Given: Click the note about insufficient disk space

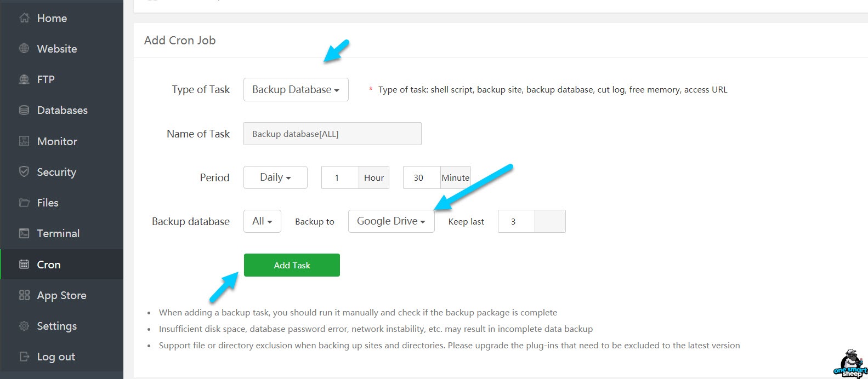Looking at the screenshot, I should 376,329.
